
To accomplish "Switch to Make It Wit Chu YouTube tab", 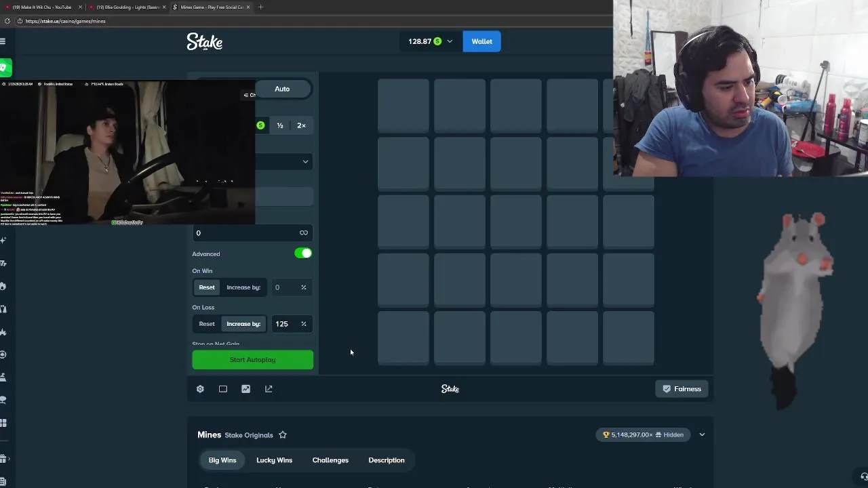I will (42, 7).
